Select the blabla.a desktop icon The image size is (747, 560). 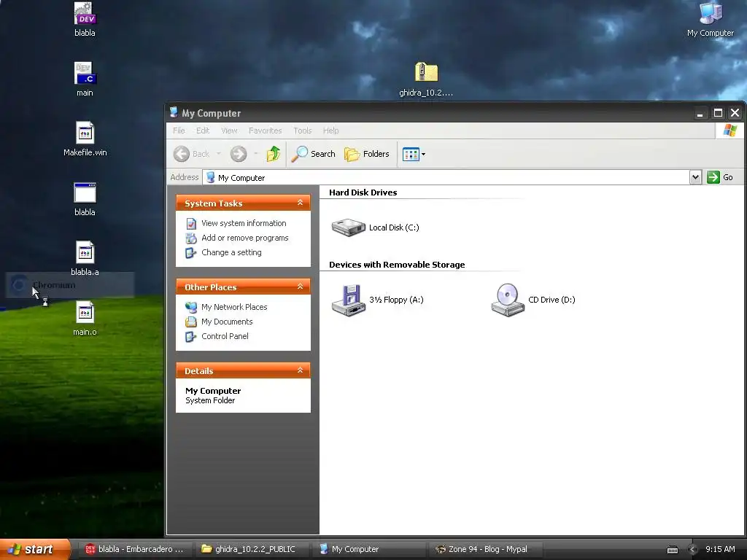coord(85,259)
